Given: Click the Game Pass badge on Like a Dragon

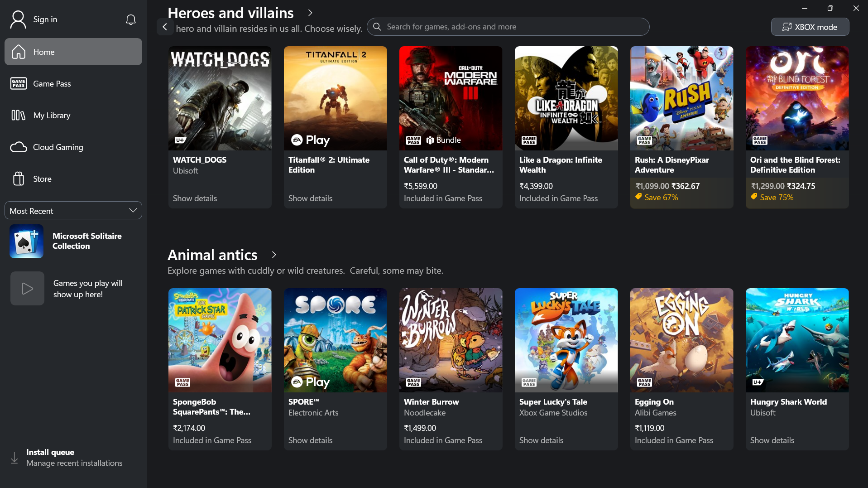Looking at the screenshot, I should 529,140.
